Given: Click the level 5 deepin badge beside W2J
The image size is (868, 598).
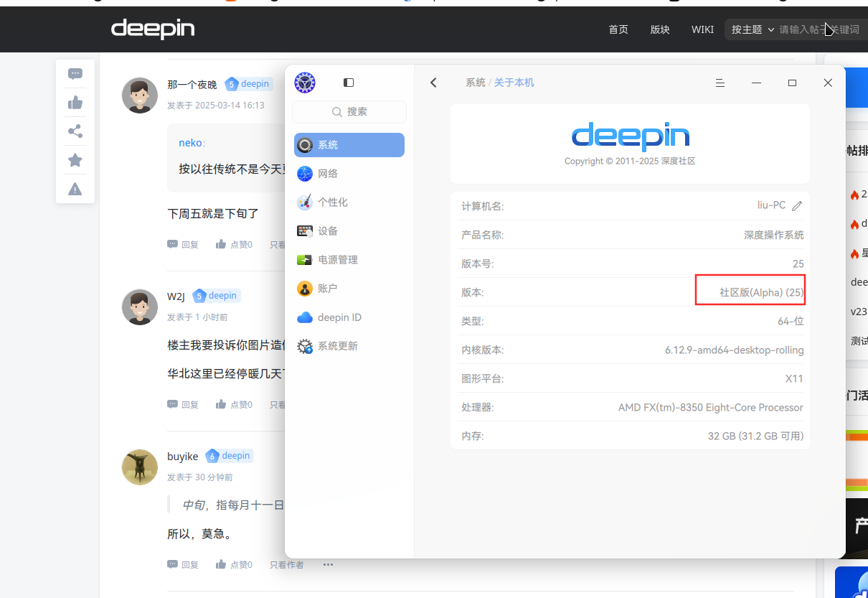Looking at the screenshot, I should tap(216, 296).
